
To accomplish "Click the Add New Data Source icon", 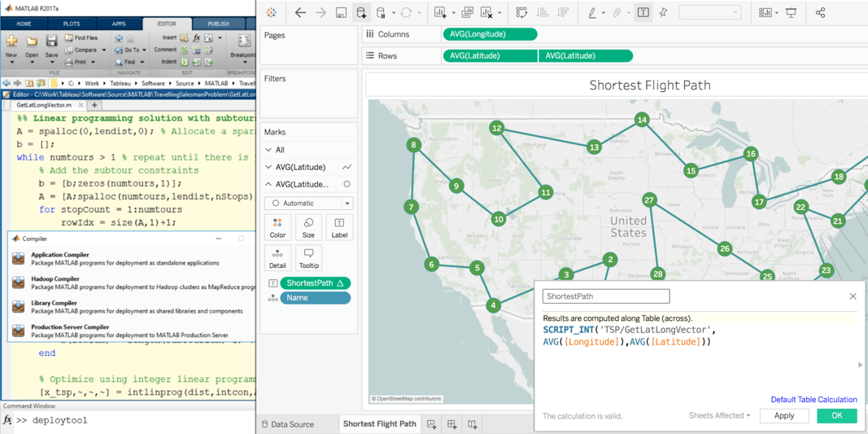I will [361, 13].
